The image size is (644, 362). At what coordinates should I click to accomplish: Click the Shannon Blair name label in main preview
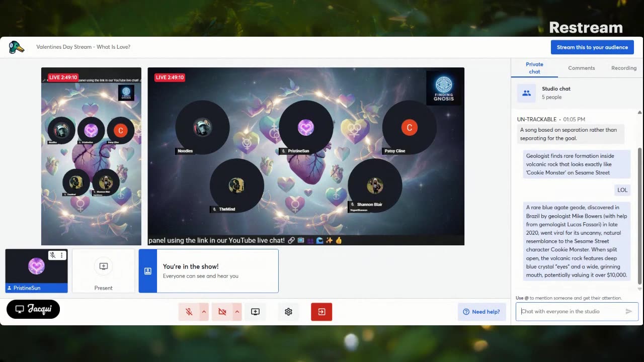coord(369,205)
